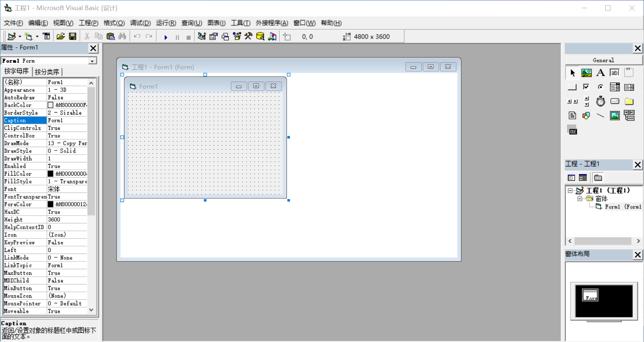The image size is (644, 342).
Task: Click the BackColor color swatch
Action: pyautogui.click(x=51, y=105)
